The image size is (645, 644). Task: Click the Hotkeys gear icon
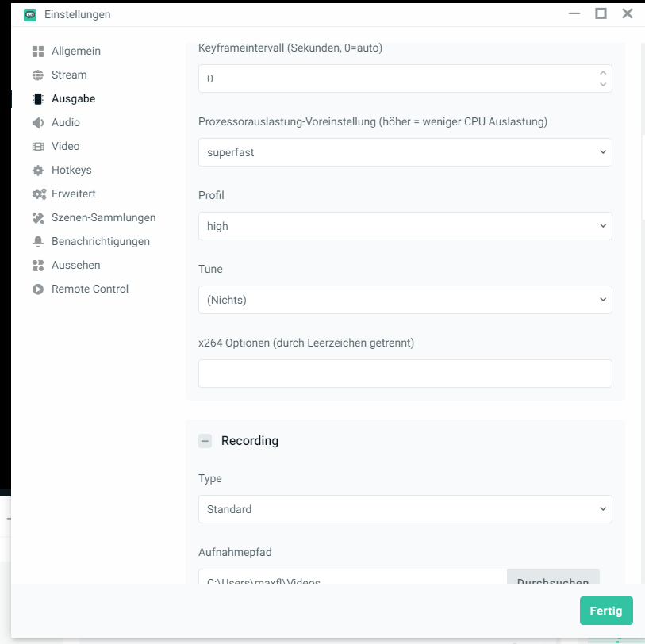(38, 171)
